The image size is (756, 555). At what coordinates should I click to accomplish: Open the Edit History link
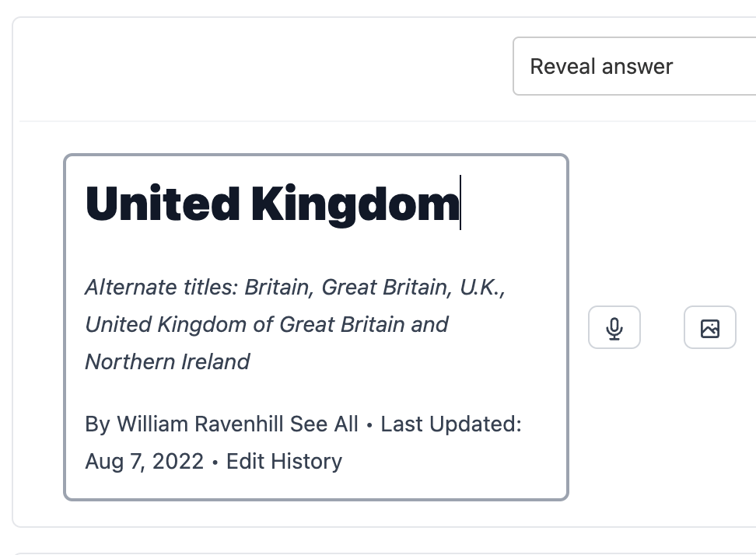pyautogui.click(x=284, y=462)
